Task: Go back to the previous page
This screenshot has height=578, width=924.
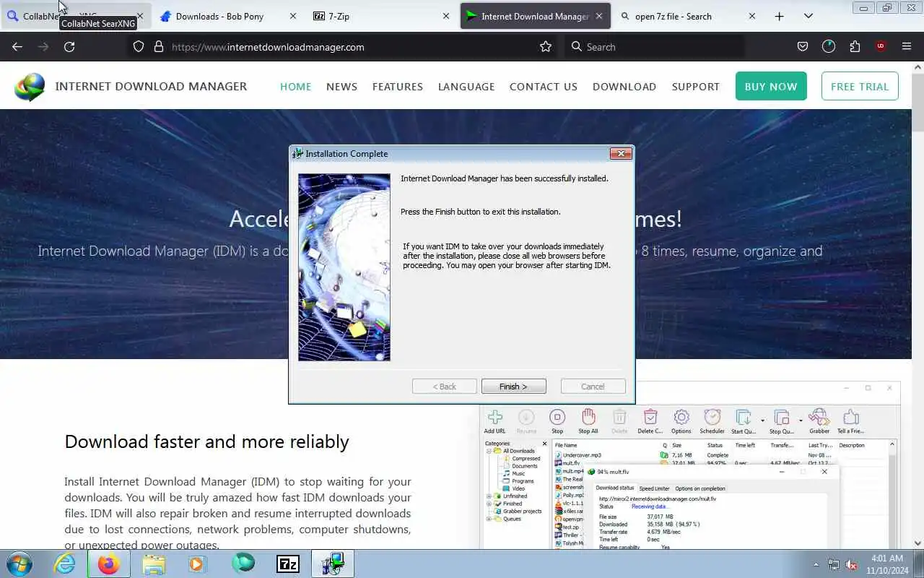Action: [17, 46]
